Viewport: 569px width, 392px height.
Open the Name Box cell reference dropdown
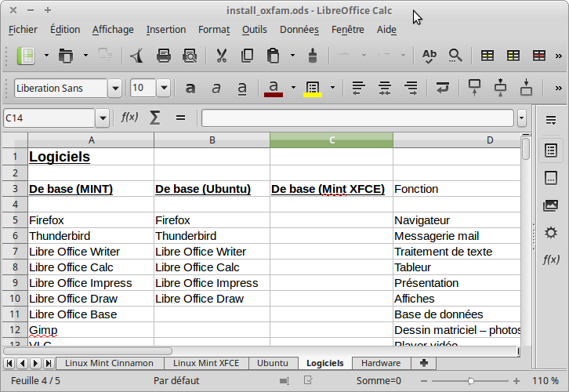click(x=102, y=118)
